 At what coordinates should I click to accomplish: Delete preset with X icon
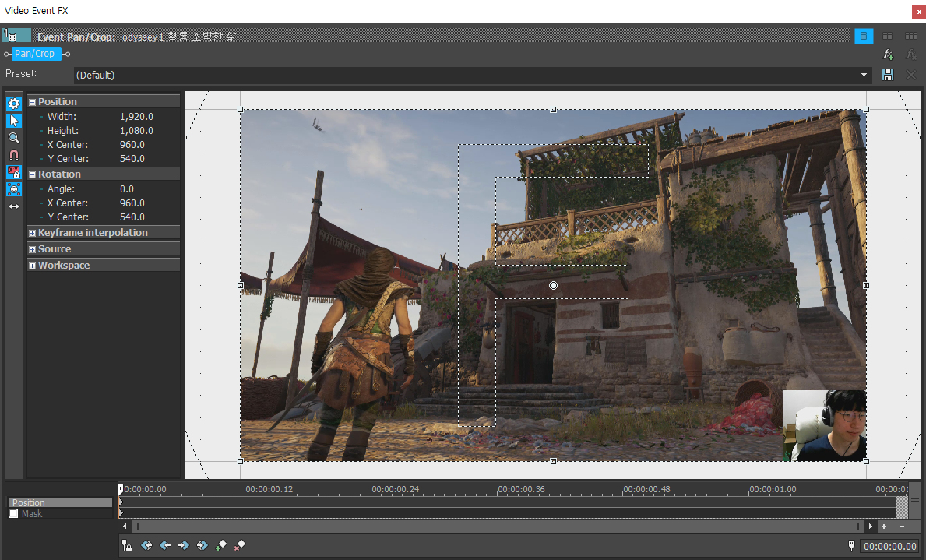(910, 75)
